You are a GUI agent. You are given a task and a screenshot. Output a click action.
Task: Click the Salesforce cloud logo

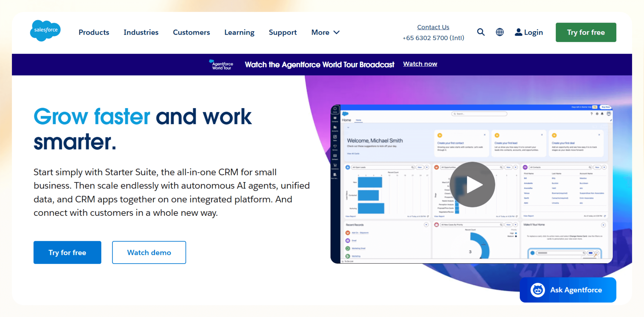(x=45, y=31)
